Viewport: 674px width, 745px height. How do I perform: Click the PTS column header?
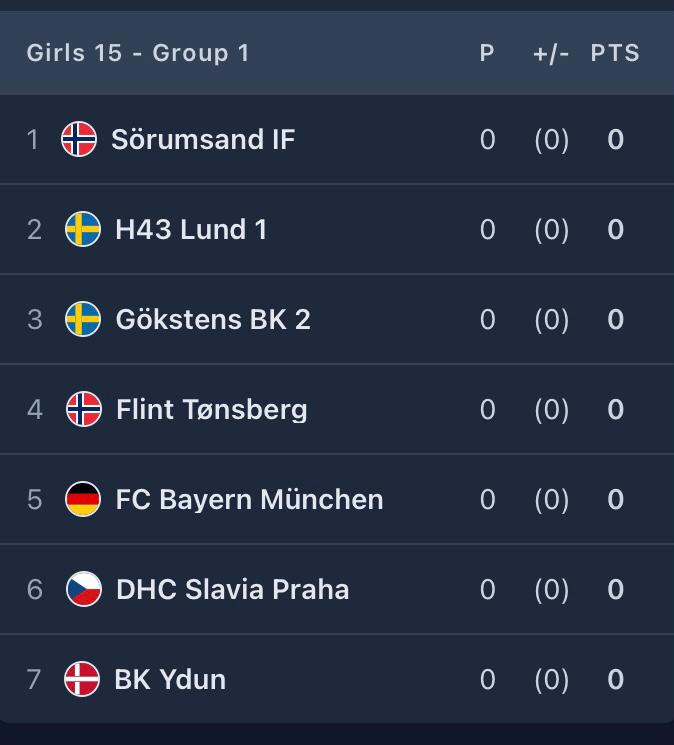coord(615,53)
